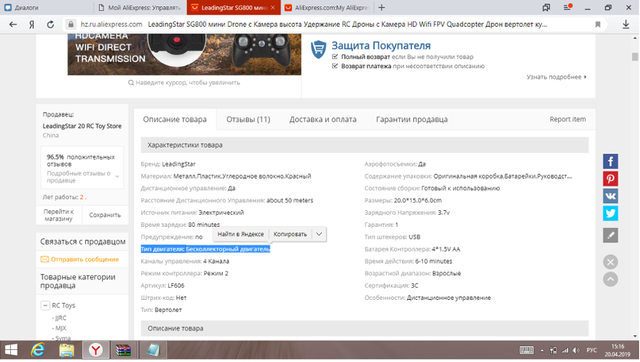Bookmark this page in the address bar

598,24
